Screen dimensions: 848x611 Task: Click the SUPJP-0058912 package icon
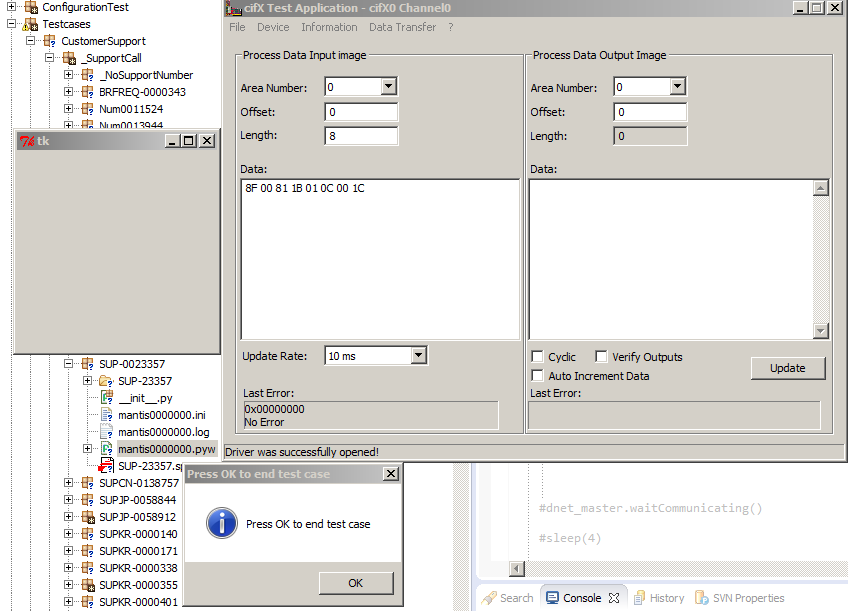[x=88, y=517]
